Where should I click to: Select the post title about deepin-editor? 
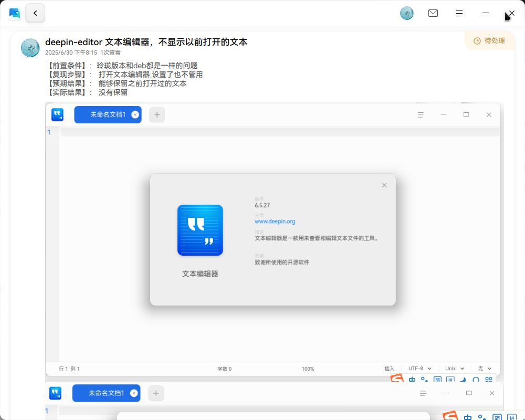pyautogui.click(x=146, y=42)
